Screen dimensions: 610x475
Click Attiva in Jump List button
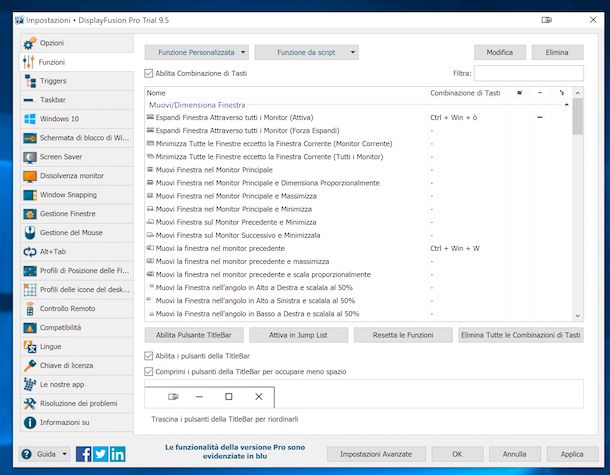[x=298, y=335]
